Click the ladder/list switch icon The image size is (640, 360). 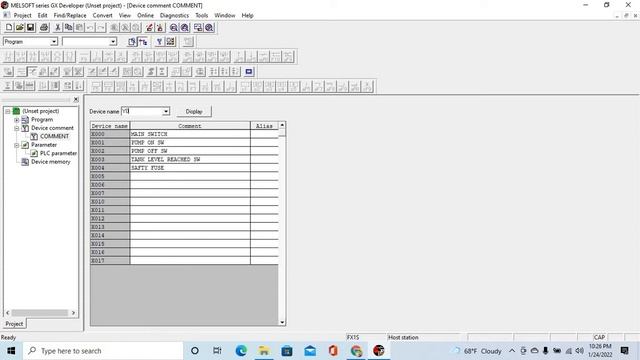(142, 42)
